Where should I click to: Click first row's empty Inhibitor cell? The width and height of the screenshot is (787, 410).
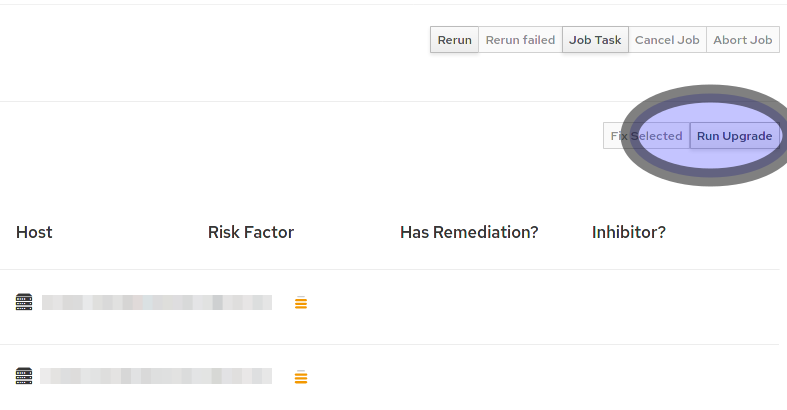[629, 303]
